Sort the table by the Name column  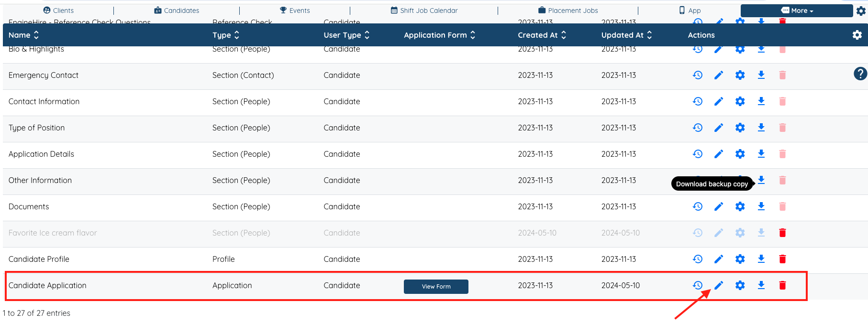[x=23, y=35]
